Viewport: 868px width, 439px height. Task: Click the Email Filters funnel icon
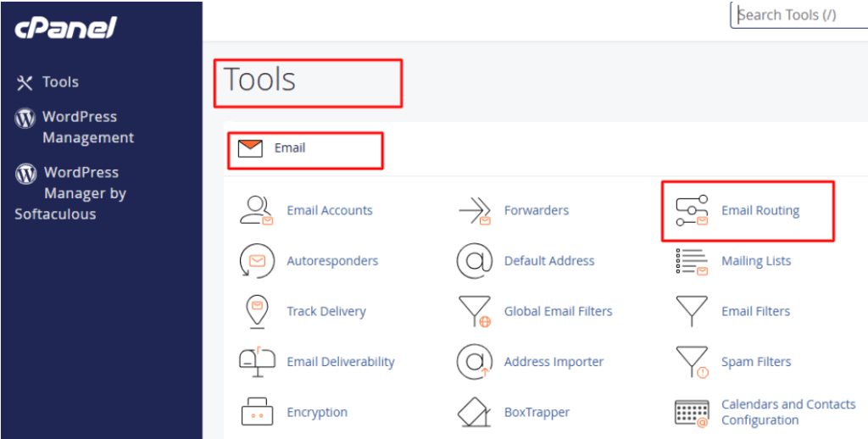(692, 311)
